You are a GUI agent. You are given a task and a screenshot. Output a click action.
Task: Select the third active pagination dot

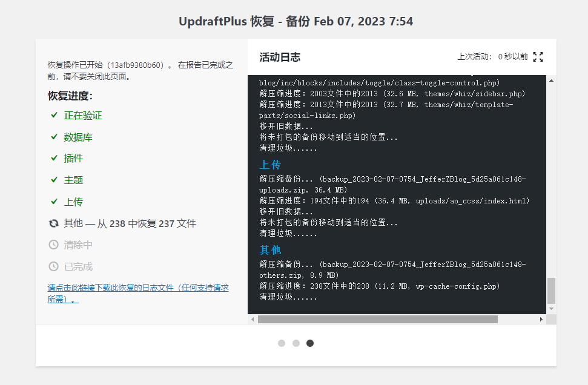(310, 343)
